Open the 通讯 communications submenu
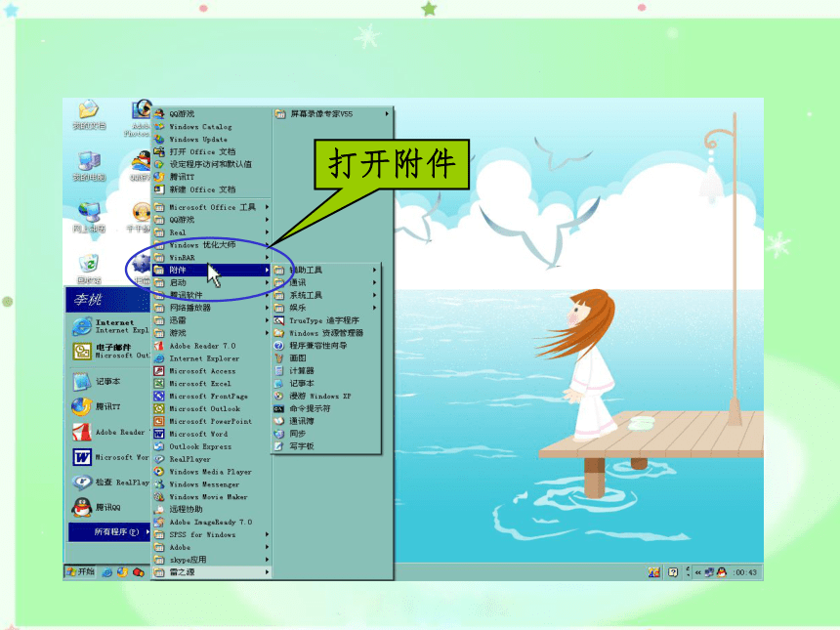Viewport: 840px width, 630px height. [x=325, y=283]
